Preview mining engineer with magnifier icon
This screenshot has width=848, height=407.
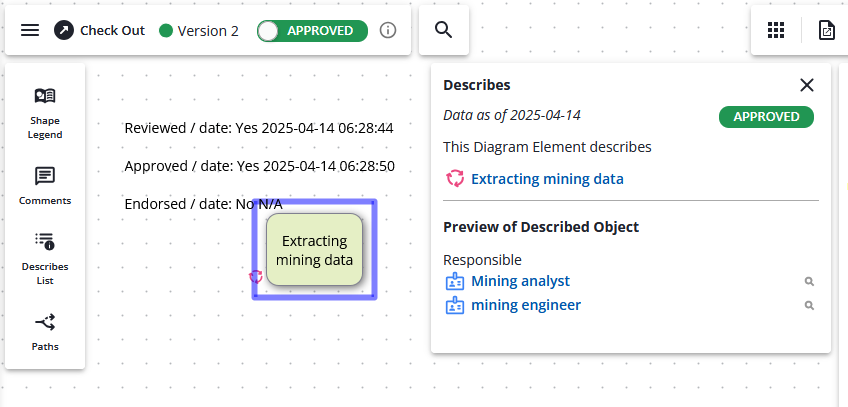(x=809, y=306)
